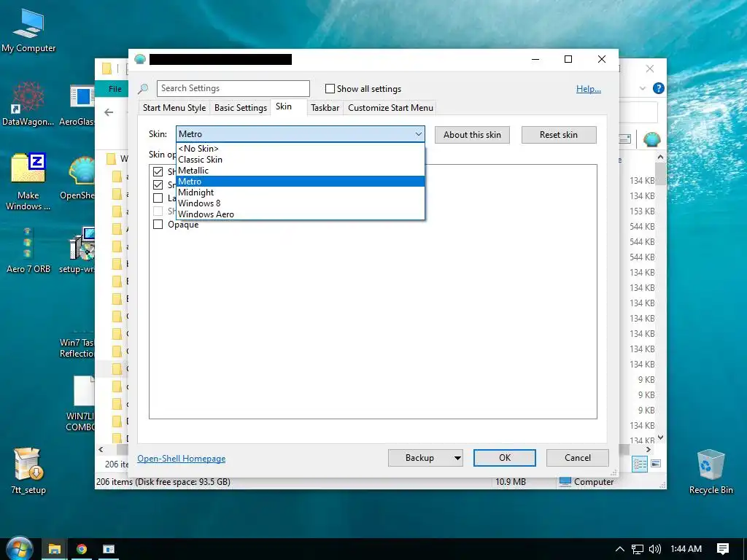Open My Computer desktop icon

click(28, 29)
